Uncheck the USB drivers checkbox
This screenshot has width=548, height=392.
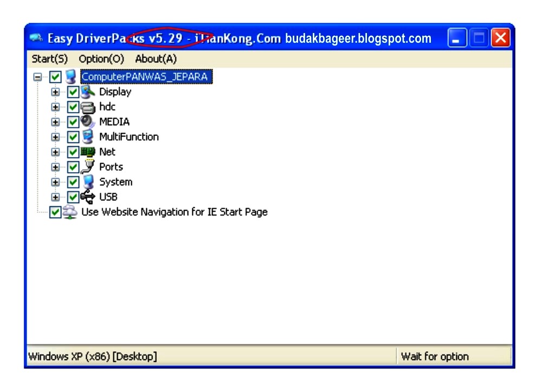(x=73, y=197)
